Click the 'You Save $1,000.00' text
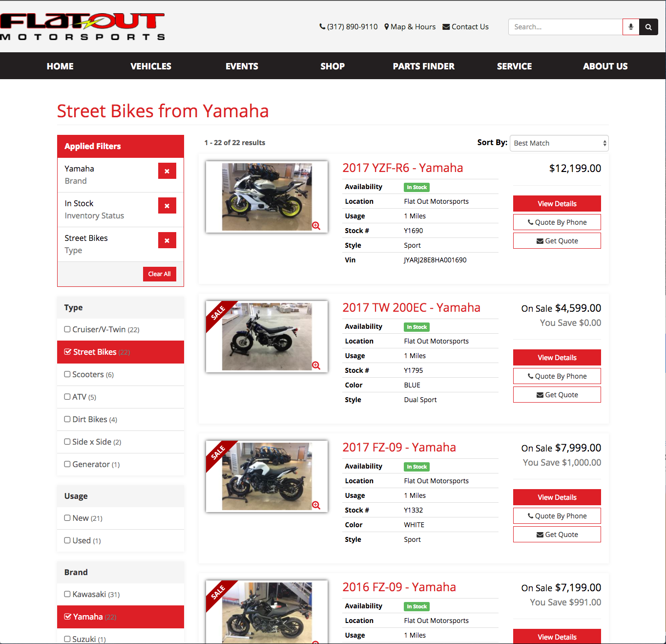666x644 pixels. (562, 463)
